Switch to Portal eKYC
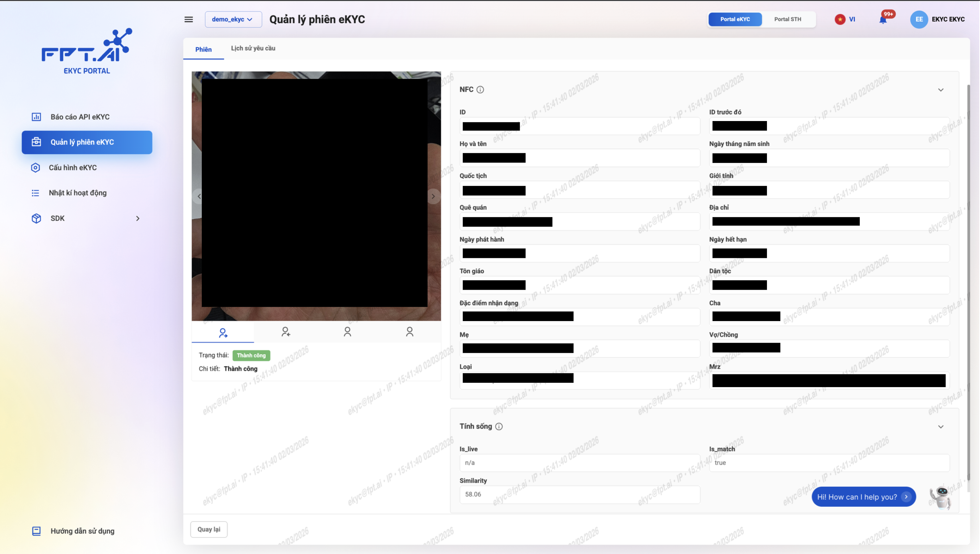This screenshot has height=554, width=980. (734, 19)
